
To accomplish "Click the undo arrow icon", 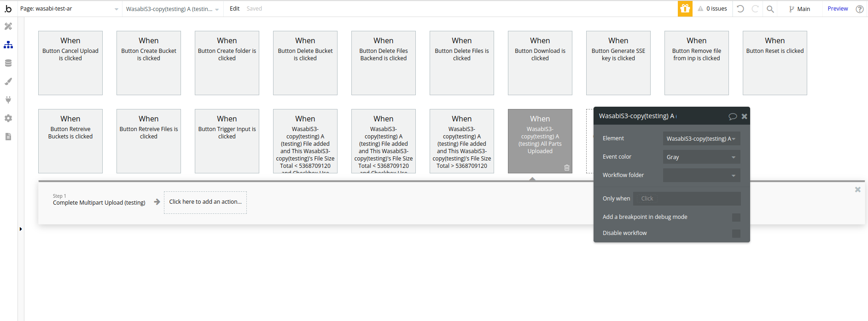I will 740,9.
